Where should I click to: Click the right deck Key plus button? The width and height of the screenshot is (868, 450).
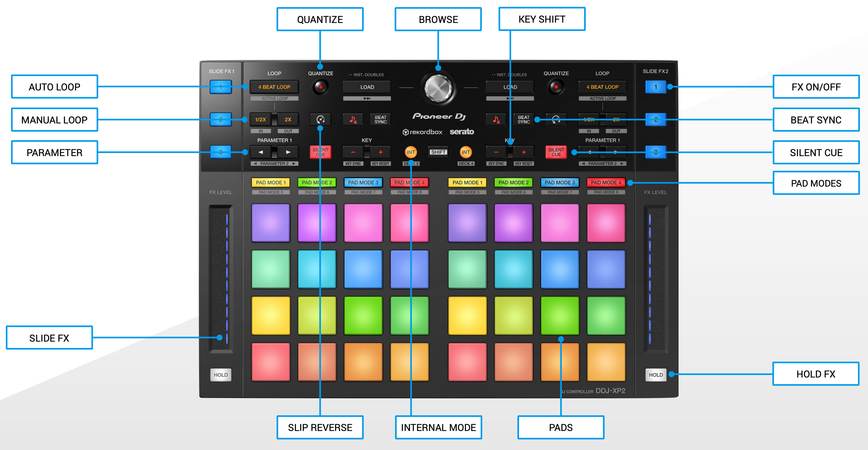(524, 152)
